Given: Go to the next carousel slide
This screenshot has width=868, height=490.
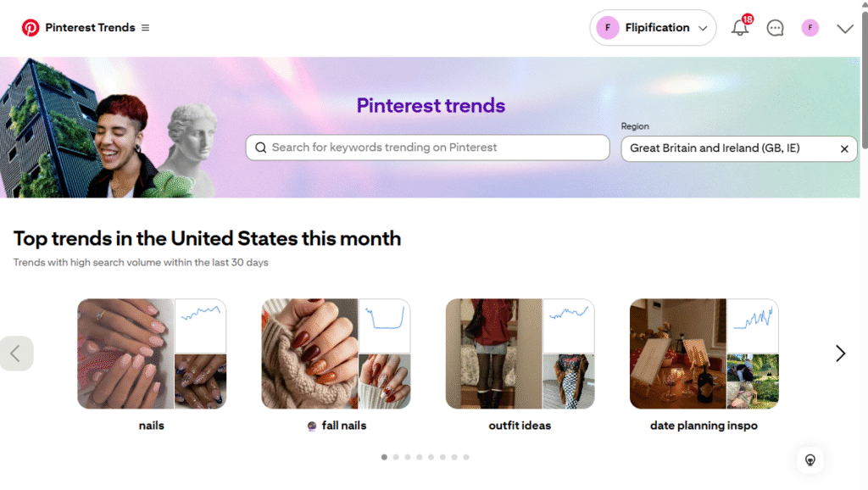Looking at the screenshot, I should pyautogui.click(x=840, y=354).
